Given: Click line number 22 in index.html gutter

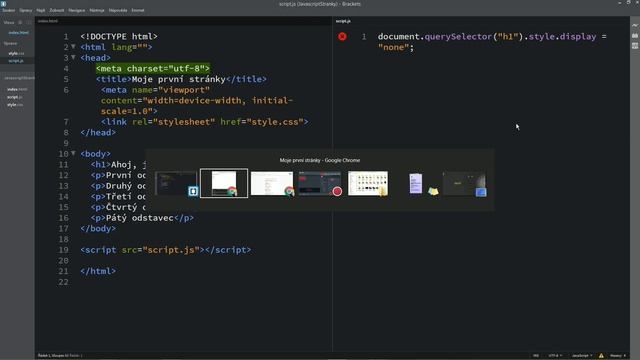Looking at the screenshot, I should 63,282.
